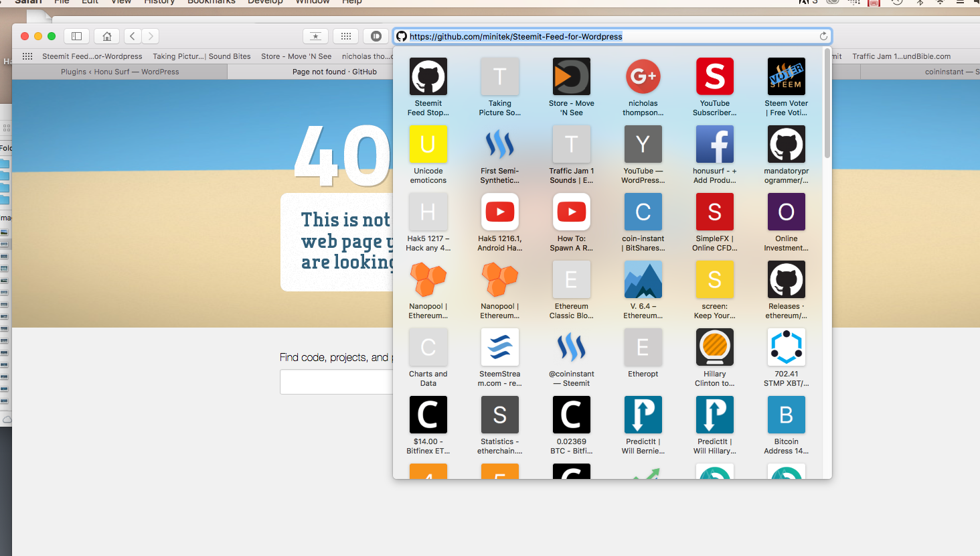Open the 0.02369 BTC - Bitfi... favorite
The image size is (980, 556).
click(572, 415)
